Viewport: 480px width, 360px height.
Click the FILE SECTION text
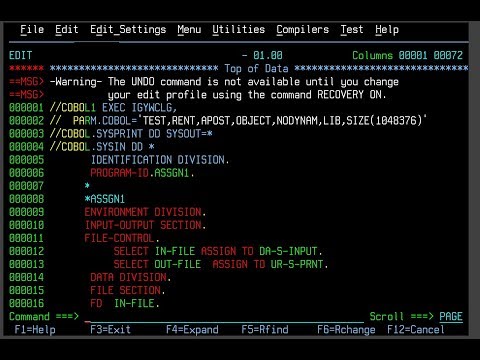[128, 290]
